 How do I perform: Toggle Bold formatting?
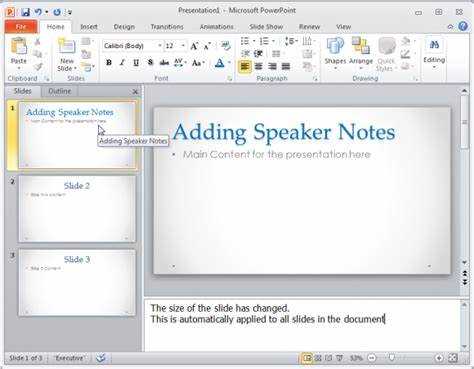coord(109,62)
